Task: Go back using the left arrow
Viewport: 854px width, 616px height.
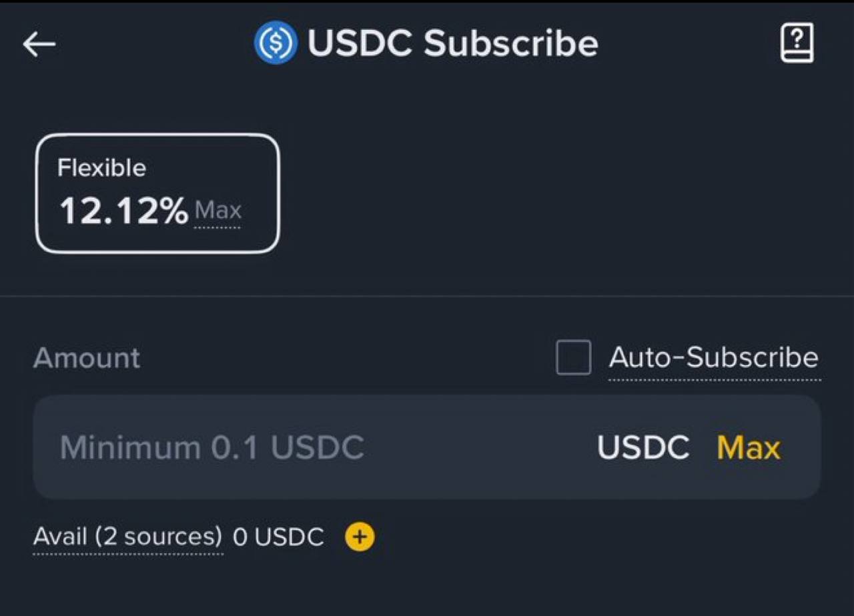Action: 39,45
